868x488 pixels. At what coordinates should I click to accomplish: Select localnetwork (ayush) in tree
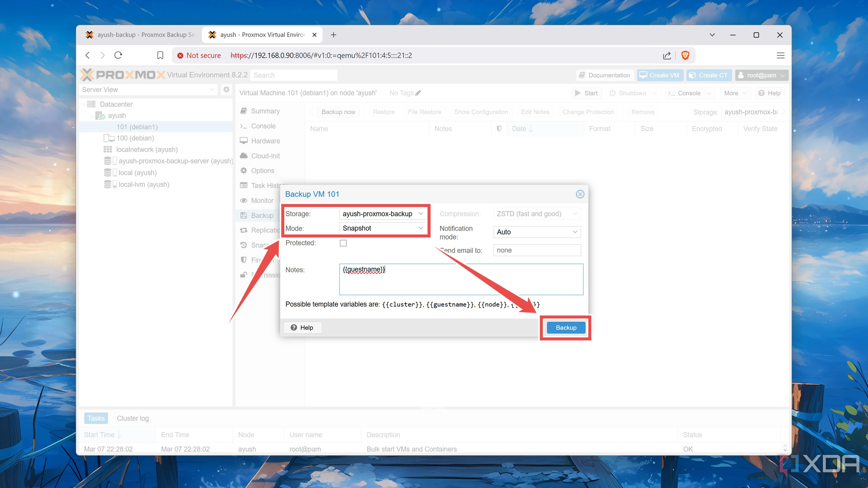coord(146,150)
